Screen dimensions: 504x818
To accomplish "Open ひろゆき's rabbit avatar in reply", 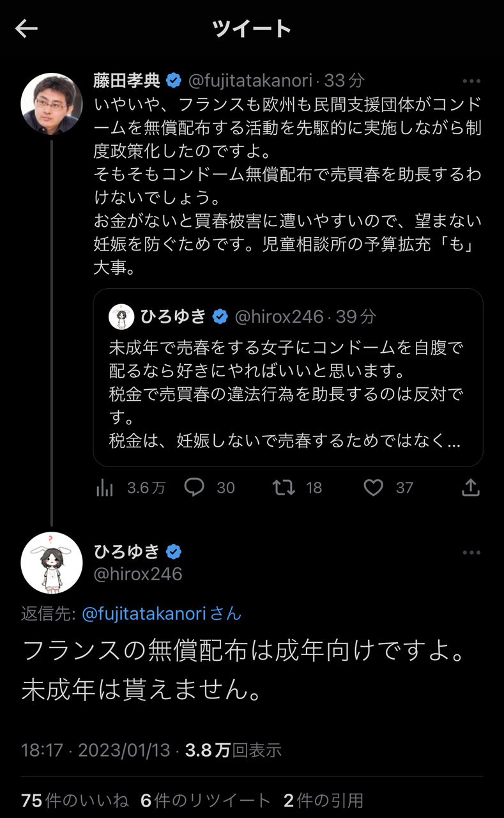I will [x=52, y=562].
